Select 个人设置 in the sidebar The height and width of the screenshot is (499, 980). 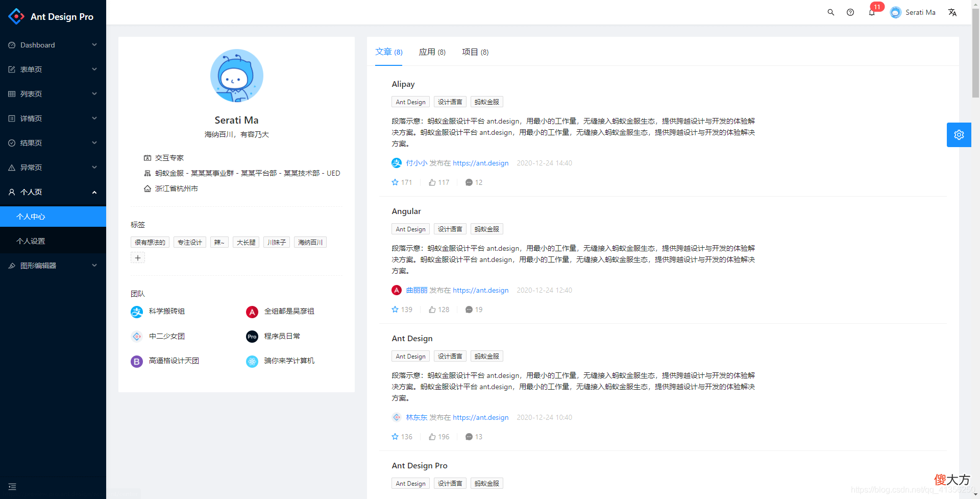(x=53, y=241)
